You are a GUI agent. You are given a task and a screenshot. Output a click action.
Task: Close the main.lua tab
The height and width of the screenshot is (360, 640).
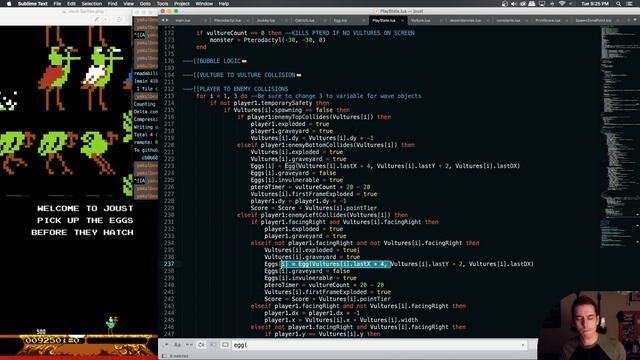point(205,20)
